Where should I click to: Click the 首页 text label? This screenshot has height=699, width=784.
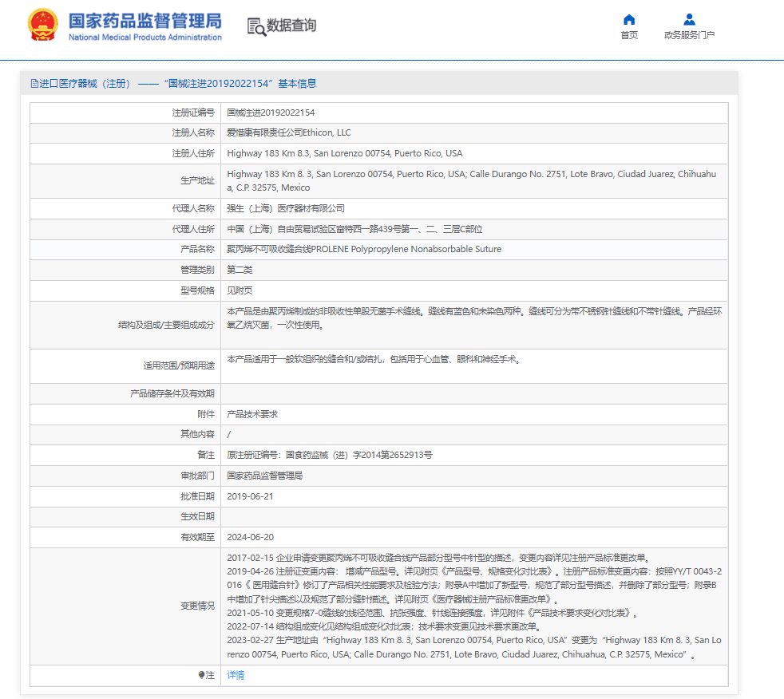(629, 35)
